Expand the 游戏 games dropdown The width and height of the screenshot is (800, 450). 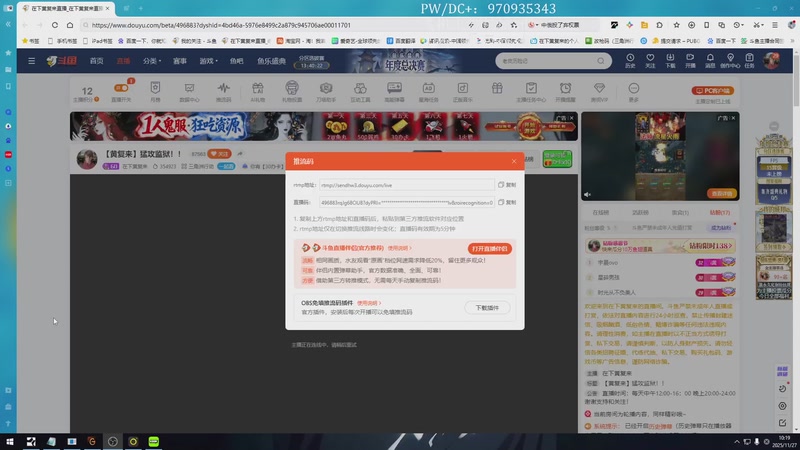pyautogui.click(x=208, y=61)
